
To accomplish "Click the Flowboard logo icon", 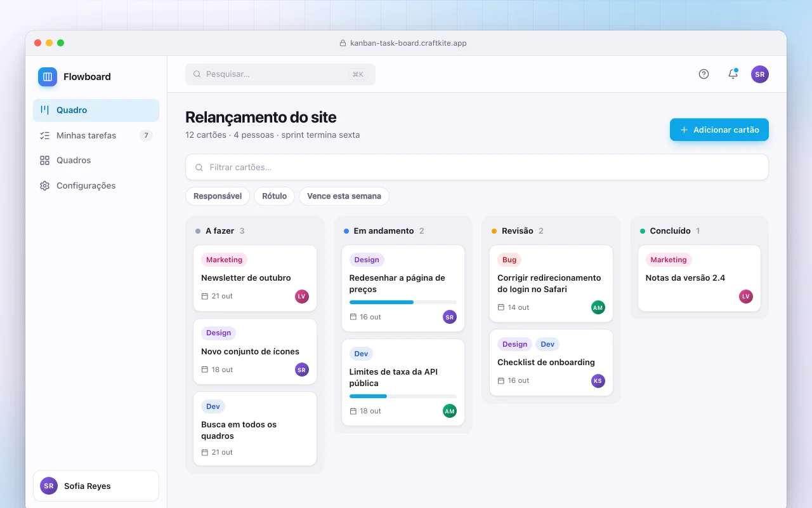I will click(48, 77).
